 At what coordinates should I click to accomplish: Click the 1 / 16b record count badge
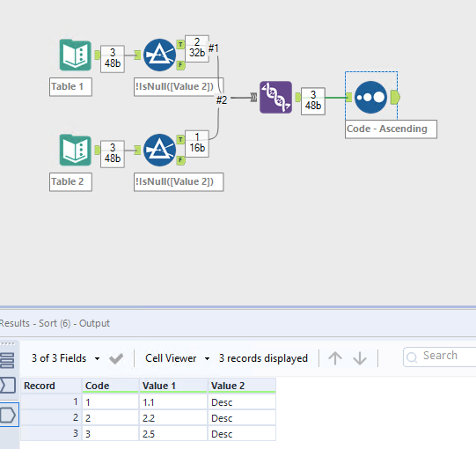pos(197,144)
